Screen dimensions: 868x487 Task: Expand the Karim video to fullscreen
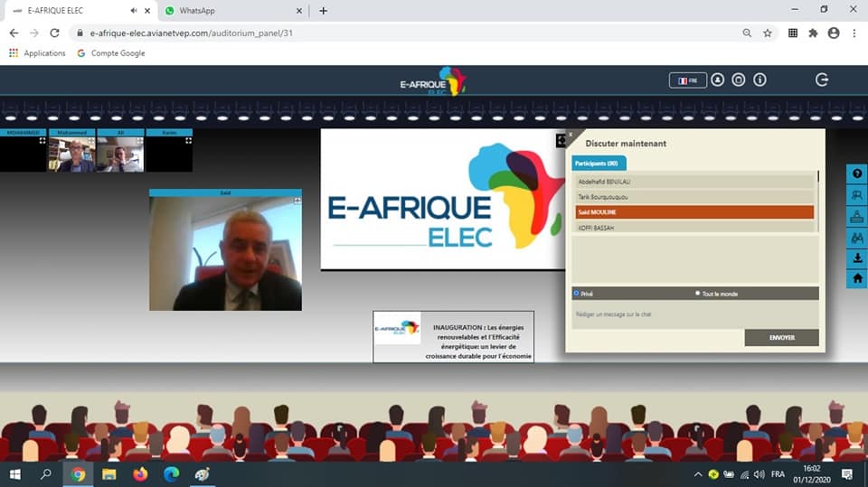tap(188, 141)
